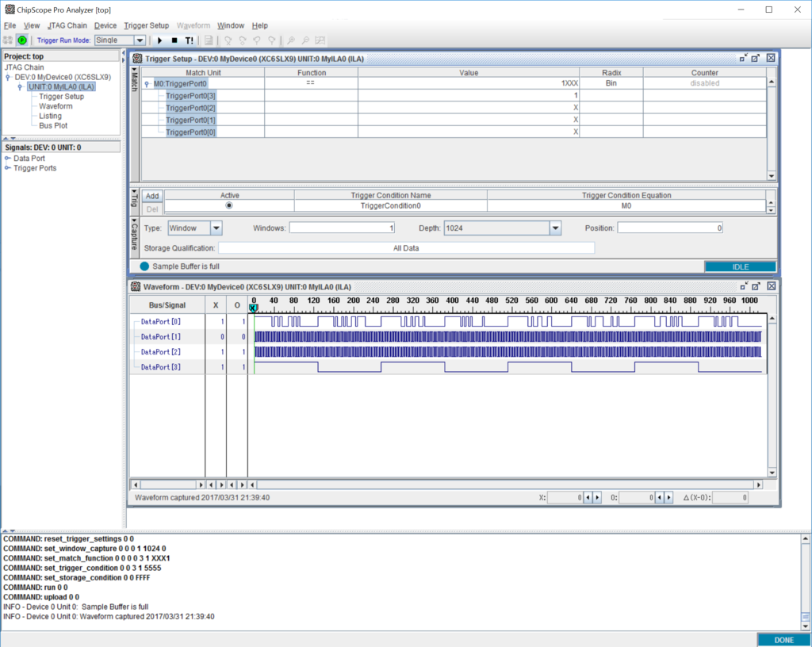Click the previous trigger marker toolbar icon
Image resolution: width=812 pixels, height=647 pixels.
point(257,40)
